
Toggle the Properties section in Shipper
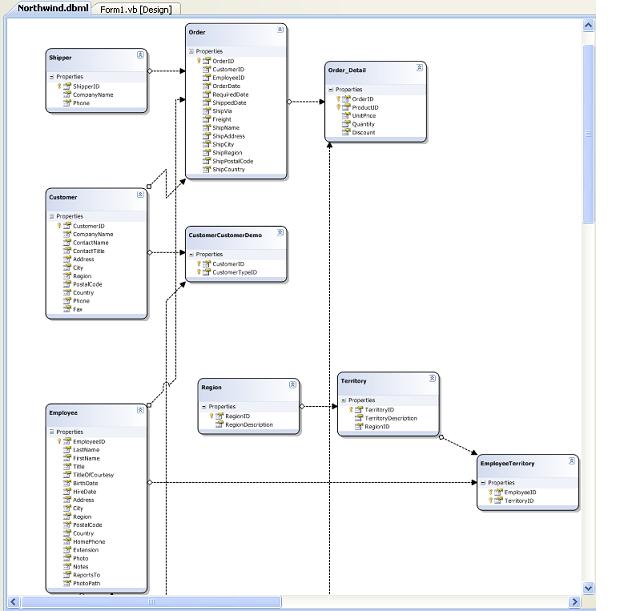[52, 76]
